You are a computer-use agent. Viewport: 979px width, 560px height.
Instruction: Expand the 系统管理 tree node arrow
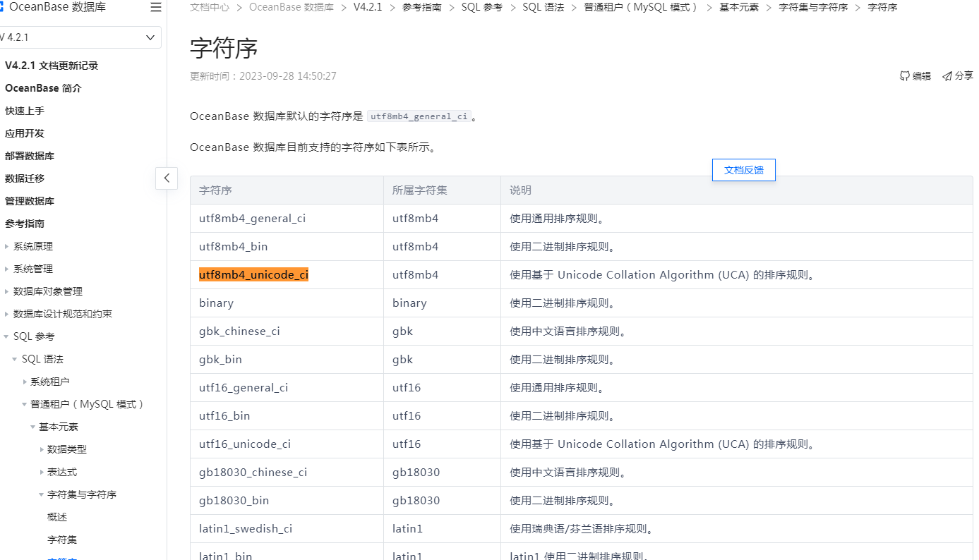coord(7,269)
